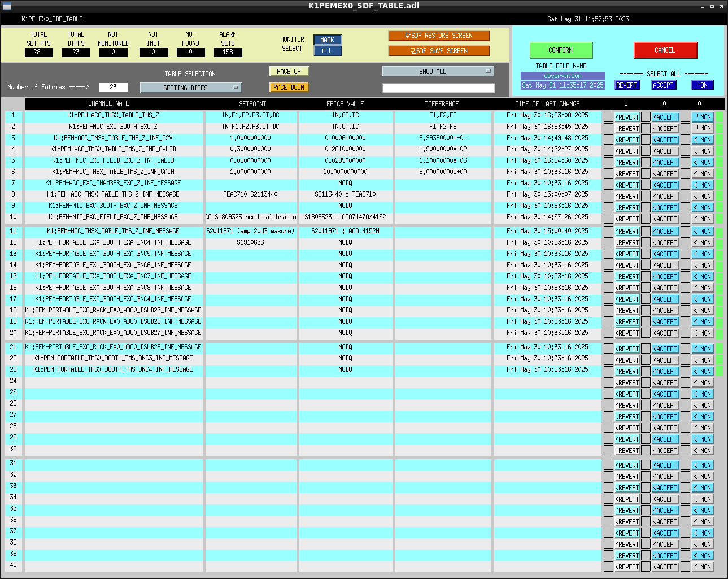Screen dimensions: 728x579
Task: Toggle ACCEPT for row 15 BNC7 message
Action: coord(665,276)
